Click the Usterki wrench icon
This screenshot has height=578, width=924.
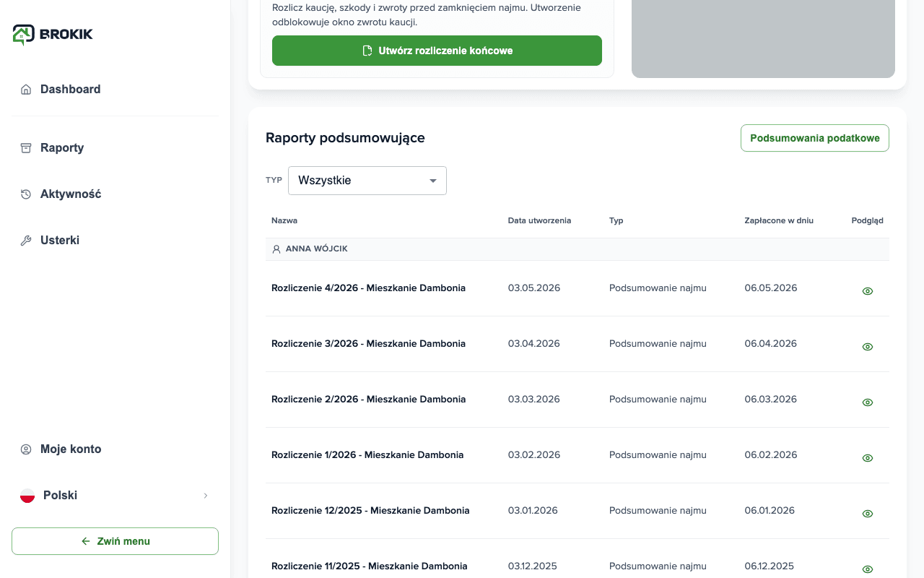point(26,241)
